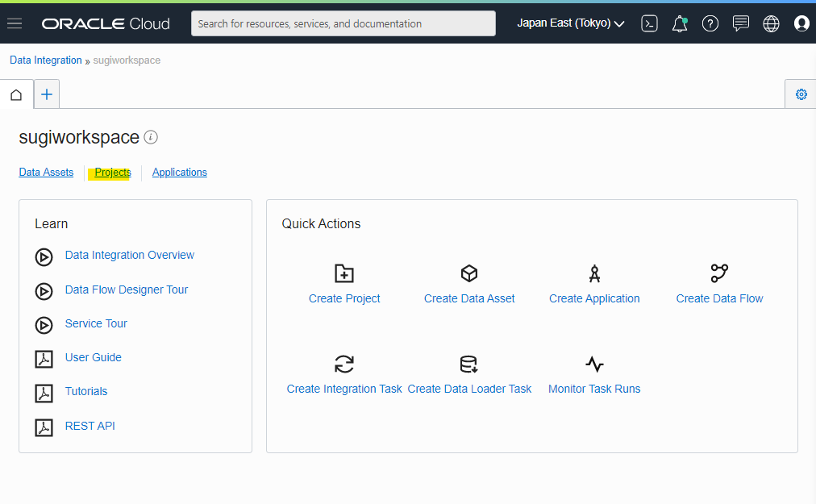Screen dimensions: 816x504
Task: Click play icon beside Service Tour
Action: (x=44, y=326)
